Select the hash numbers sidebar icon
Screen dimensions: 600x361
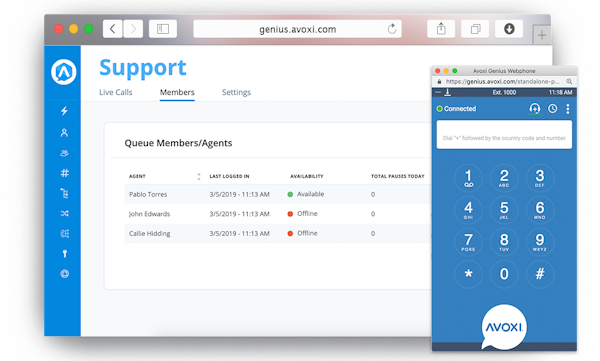65,173
